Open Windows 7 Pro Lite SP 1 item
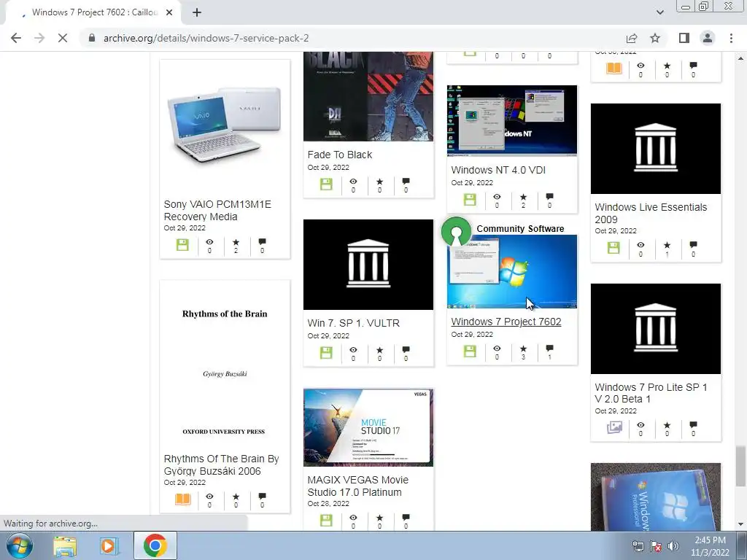The height and width of the screenshot is (560, 747). coord(651,393)
